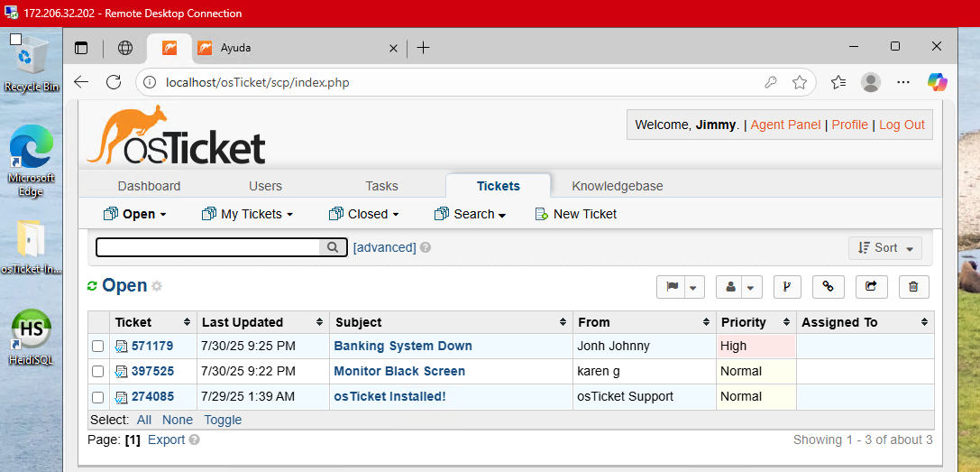Image resolution: width=980 pixels, height=472 pixels.
Task: View site information icon in address bar
Action: pos(149,82)
